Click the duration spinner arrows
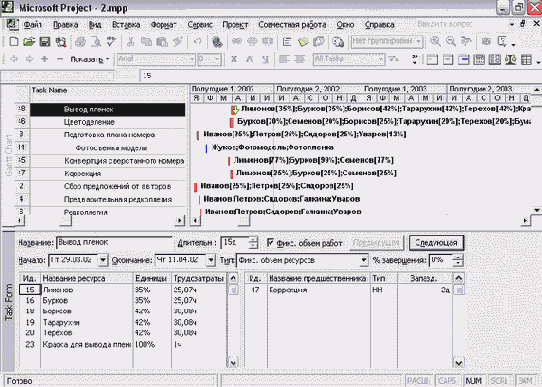The image size is (542, 387). pyautogui.click(x=253, y=243)
